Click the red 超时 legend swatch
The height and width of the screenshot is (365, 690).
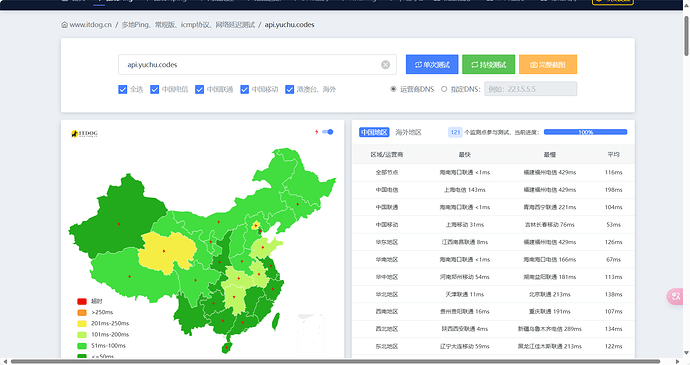[82, 302]
